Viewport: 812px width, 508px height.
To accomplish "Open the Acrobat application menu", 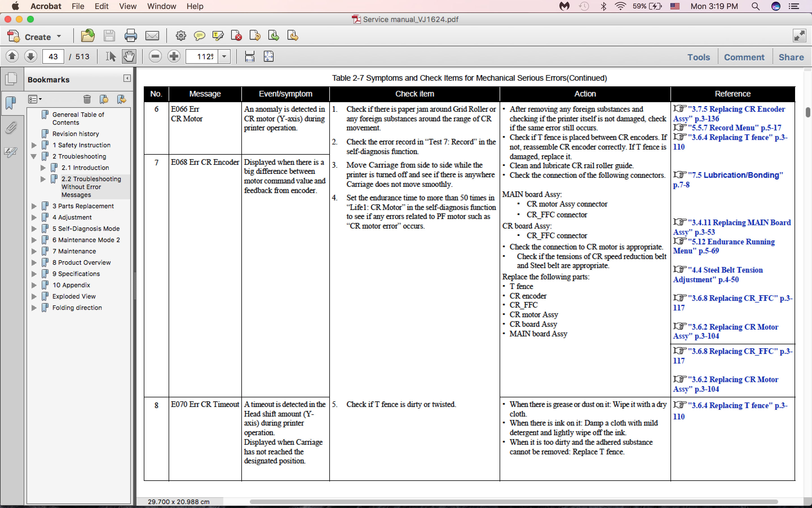I will pyautogui.click(x=46, y=6).
